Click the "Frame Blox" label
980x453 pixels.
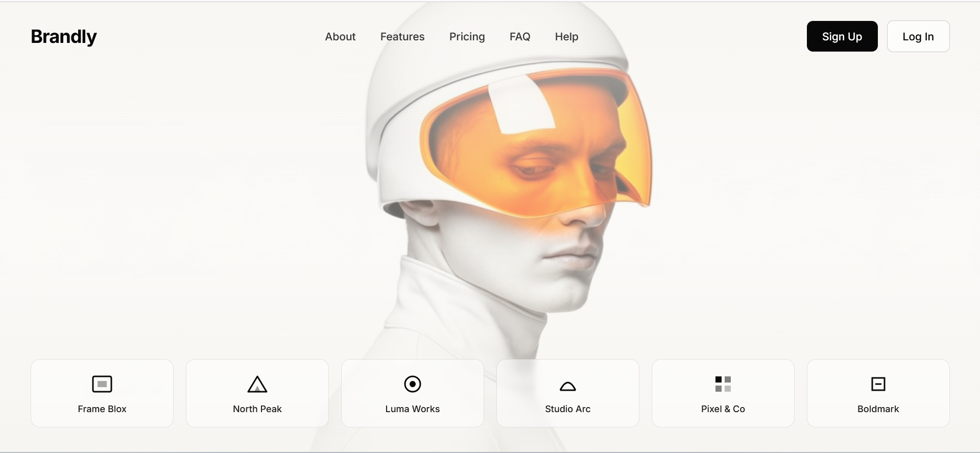tap(102, 409)
